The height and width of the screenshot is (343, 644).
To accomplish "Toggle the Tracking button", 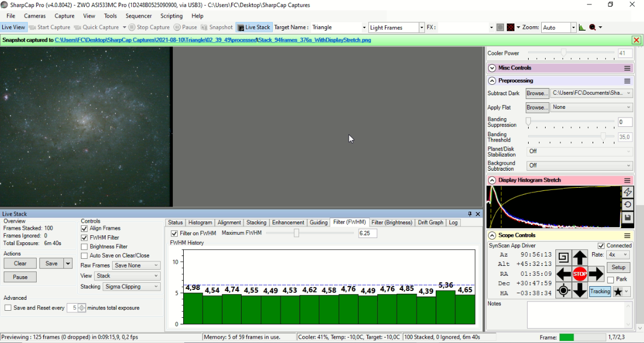I will 600,291.
